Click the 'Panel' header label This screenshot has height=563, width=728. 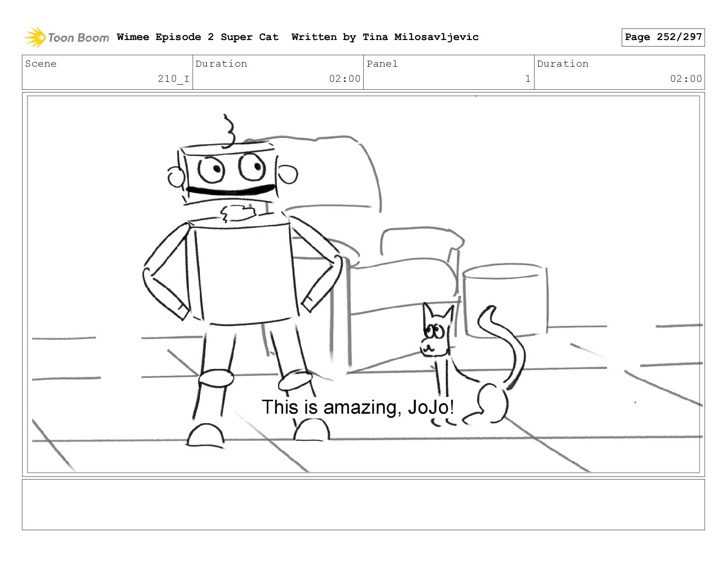[x=382, y=63]
